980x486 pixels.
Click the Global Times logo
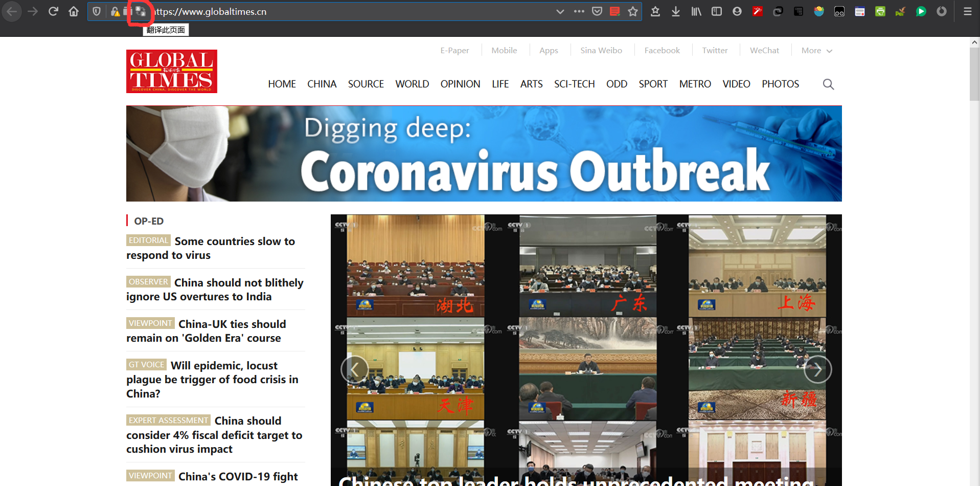tap(172, 71)
